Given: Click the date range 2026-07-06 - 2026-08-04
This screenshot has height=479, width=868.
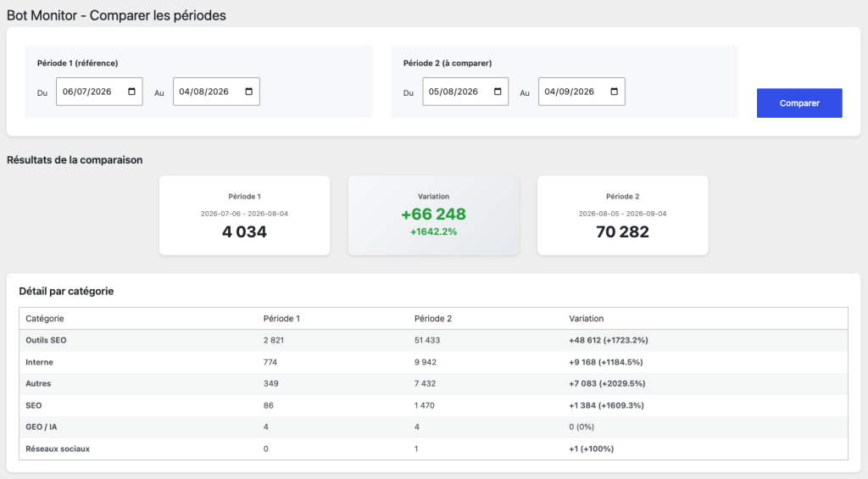Looking at the screenshot, I should click(244, 214).
